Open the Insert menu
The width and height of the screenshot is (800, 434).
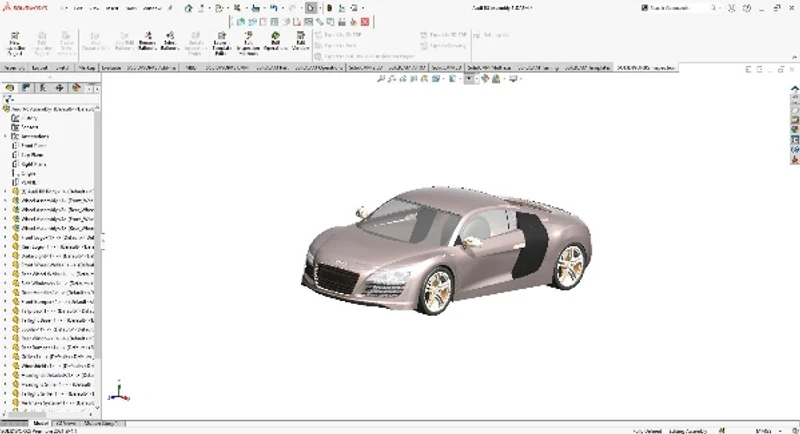pos(111,8)
